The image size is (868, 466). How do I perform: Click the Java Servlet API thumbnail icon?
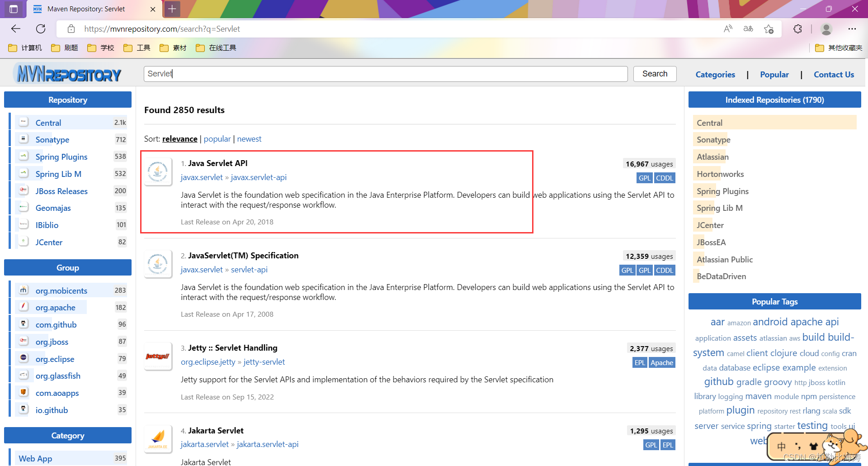pos(158,171)
